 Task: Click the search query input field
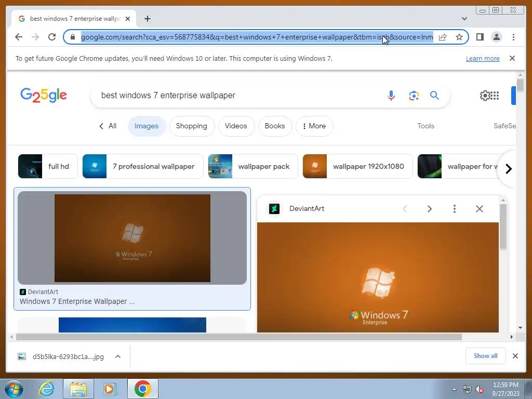click(x=237, y=96)
